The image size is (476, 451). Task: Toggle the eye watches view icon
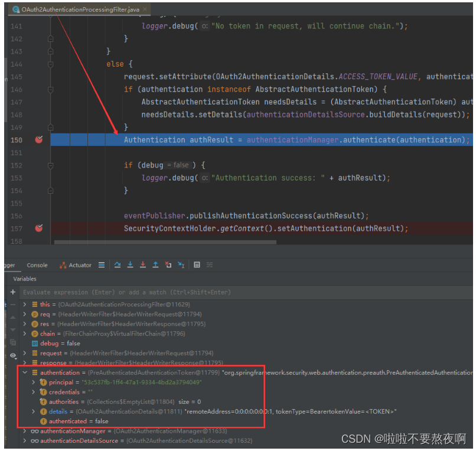[x=12, y=356]
